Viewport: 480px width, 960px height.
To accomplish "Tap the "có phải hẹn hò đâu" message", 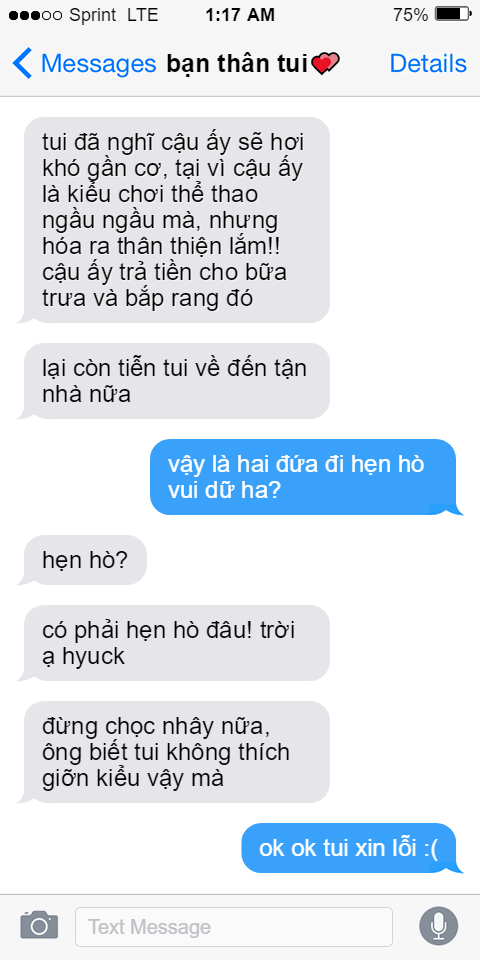I will point(174,643).
